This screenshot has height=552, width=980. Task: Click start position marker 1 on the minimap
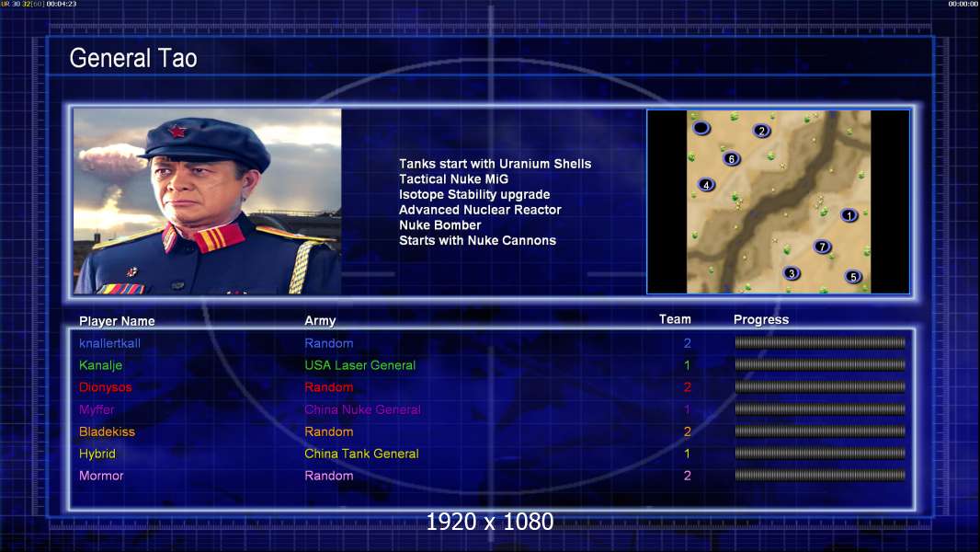849,215
